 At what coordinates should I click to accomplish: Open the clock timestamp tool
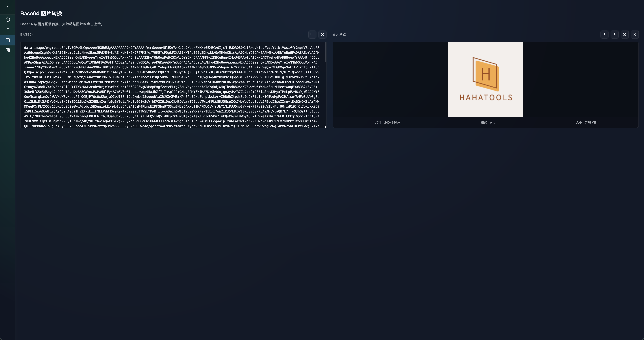8,20
